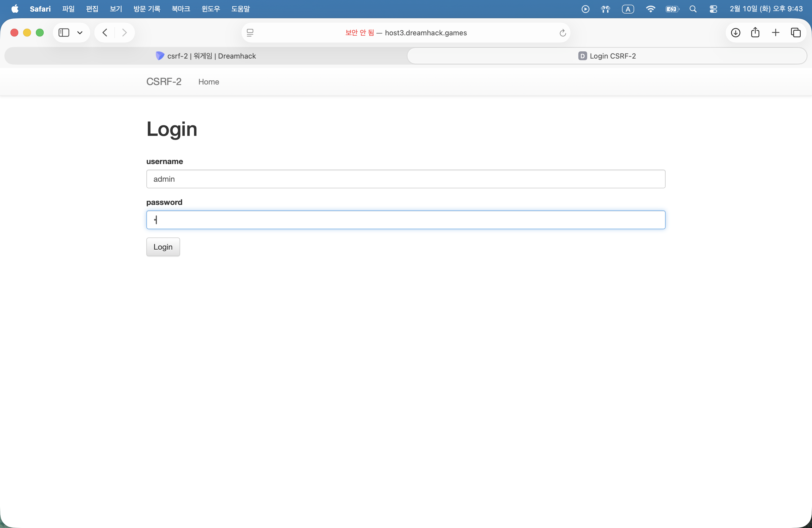Open the Safari downloads icon
The image size is (812, 528).
pos(735,33)
